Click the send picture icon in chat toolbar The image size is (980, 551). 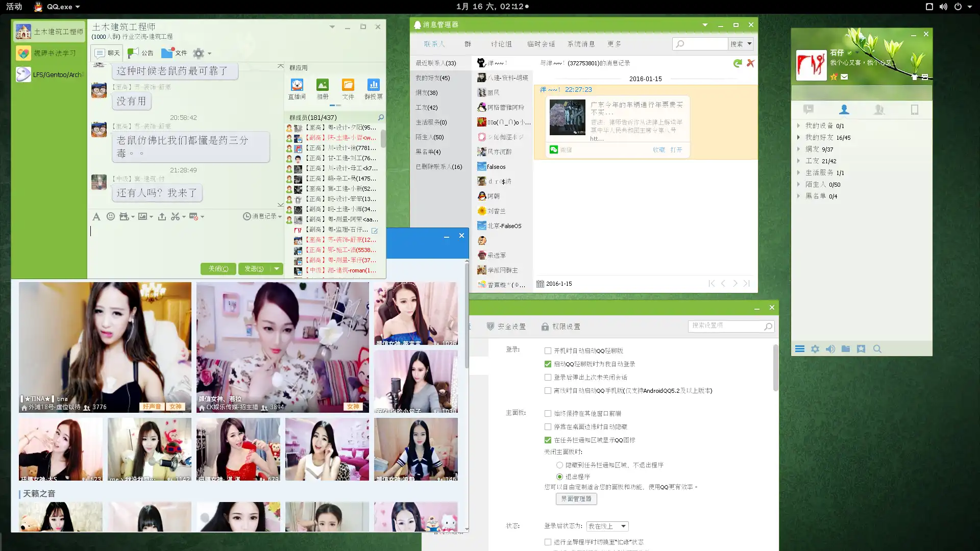point(142,217)
